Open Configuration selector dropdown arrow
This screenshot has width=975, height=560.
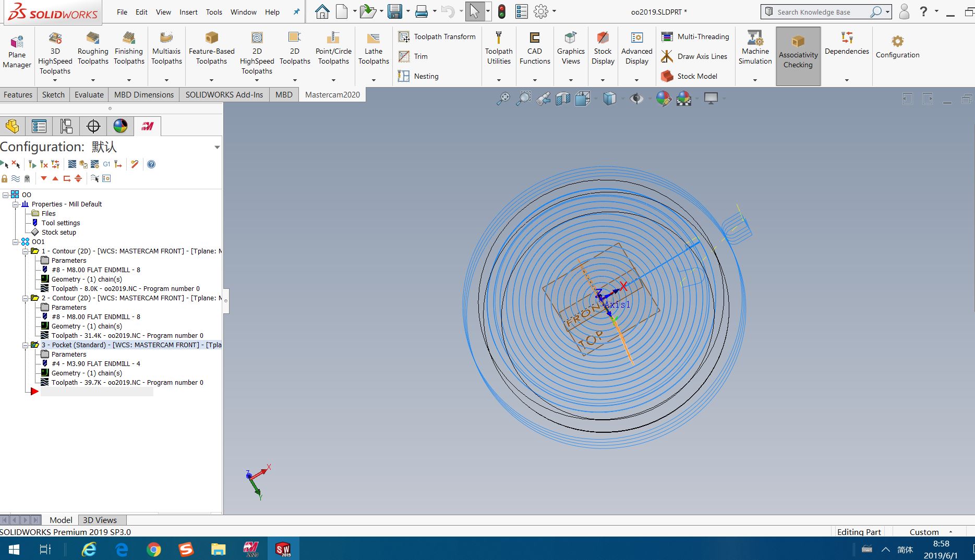pyautogui.click(x=217, y=147)
